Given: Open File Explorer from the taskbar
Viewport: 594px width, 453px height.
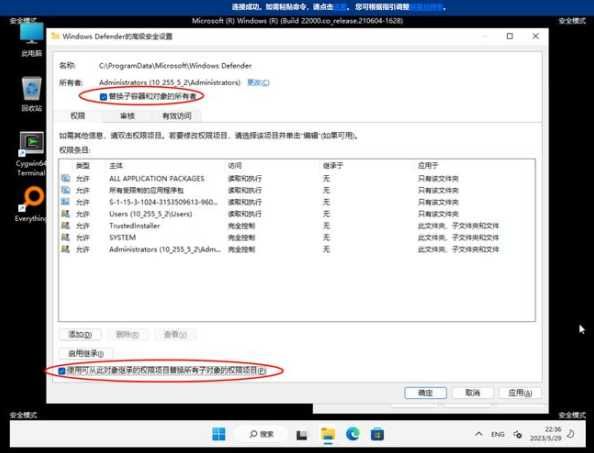Looking at the screenshot, I should [x=328, y=434].
